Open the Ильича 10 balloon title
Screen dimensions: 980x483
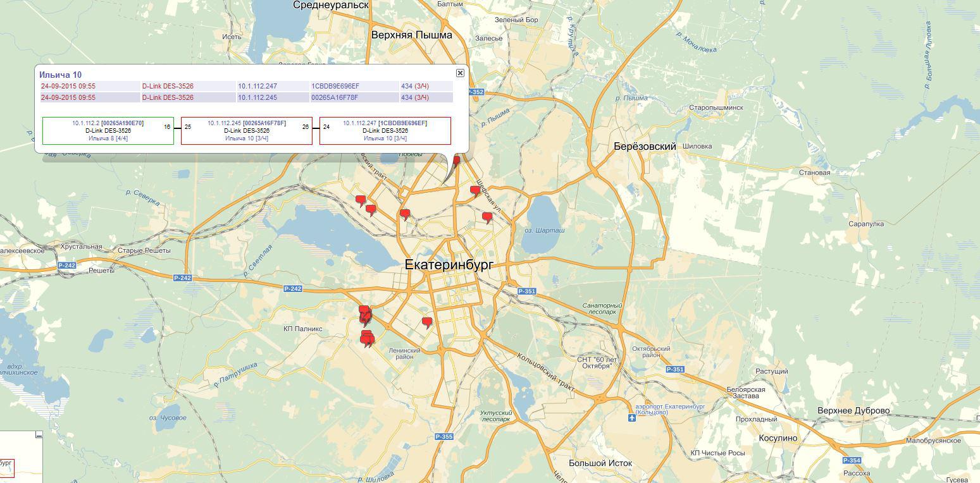(x=60, y=75)
